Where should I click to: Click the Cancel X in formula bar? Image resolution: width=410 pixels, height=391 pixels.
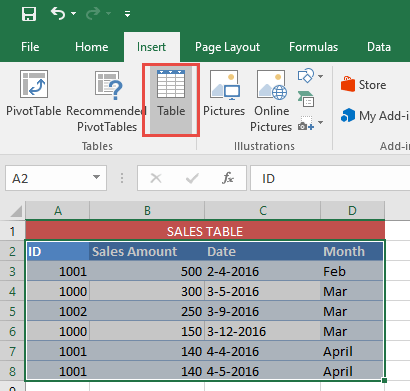(156, 178)
